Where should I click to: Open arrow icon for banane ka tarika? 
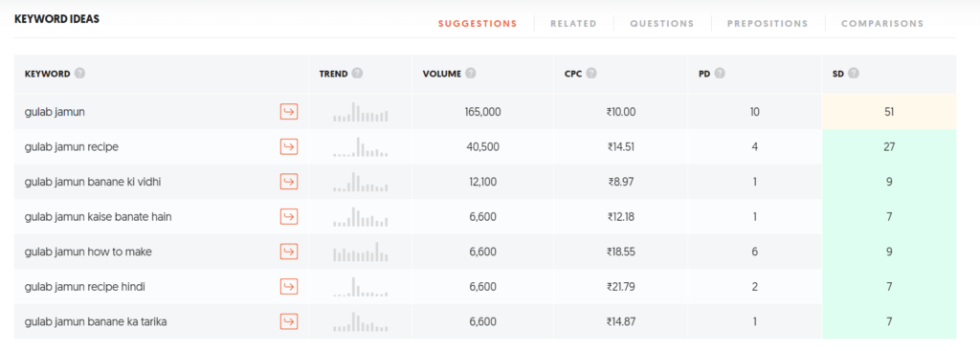(289, 321)
